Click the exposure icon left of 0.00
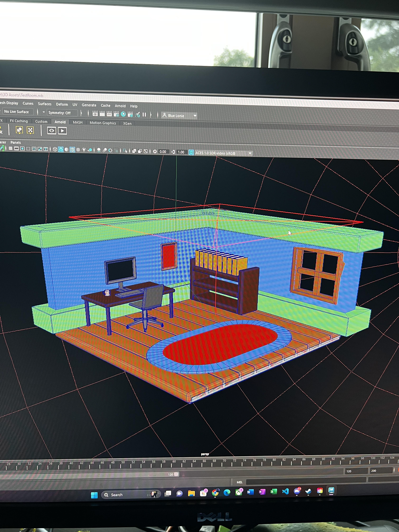The height and width of the screenshot is (532, 399). 155,151
